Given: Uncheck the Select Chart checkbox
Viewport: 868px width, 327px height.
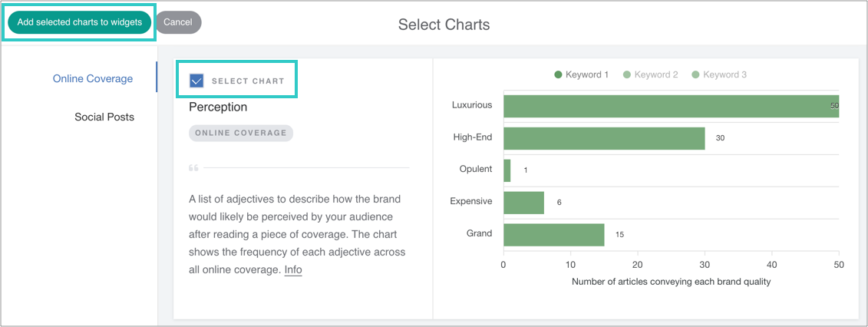Looking at the screenshot, I should tap(196, 81).
